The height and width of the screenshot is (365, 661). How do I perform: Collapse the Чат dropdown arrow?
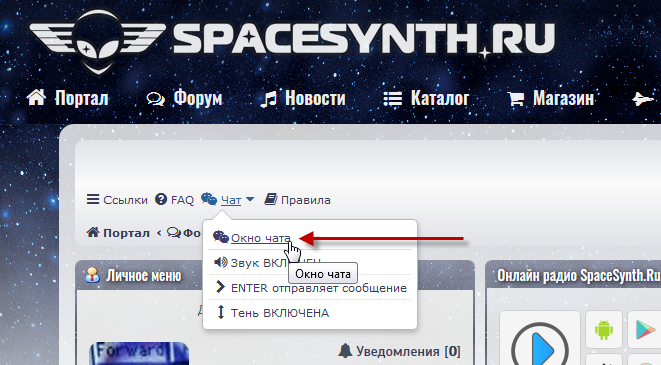click(x=250, y=199)
